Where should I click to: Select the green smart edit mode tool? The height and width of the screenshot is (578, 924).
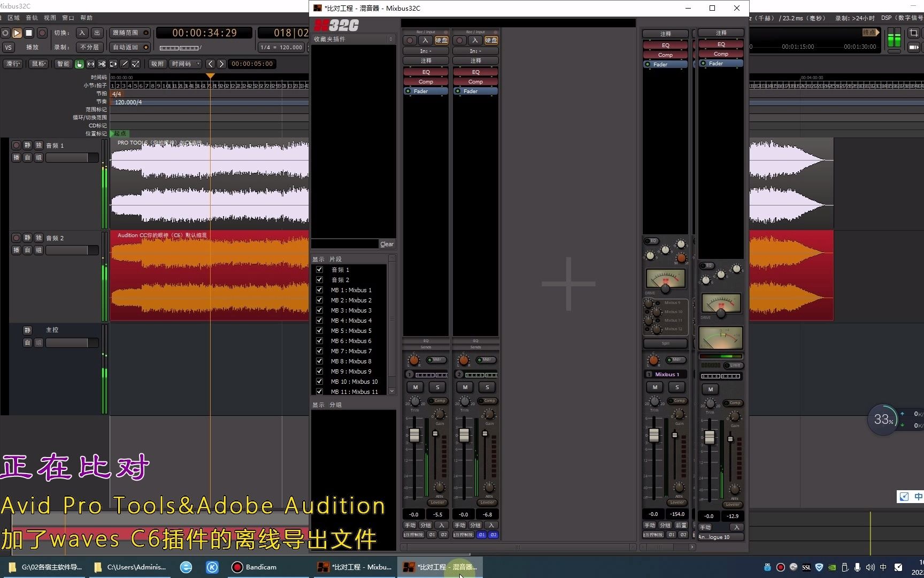point(79,64)
